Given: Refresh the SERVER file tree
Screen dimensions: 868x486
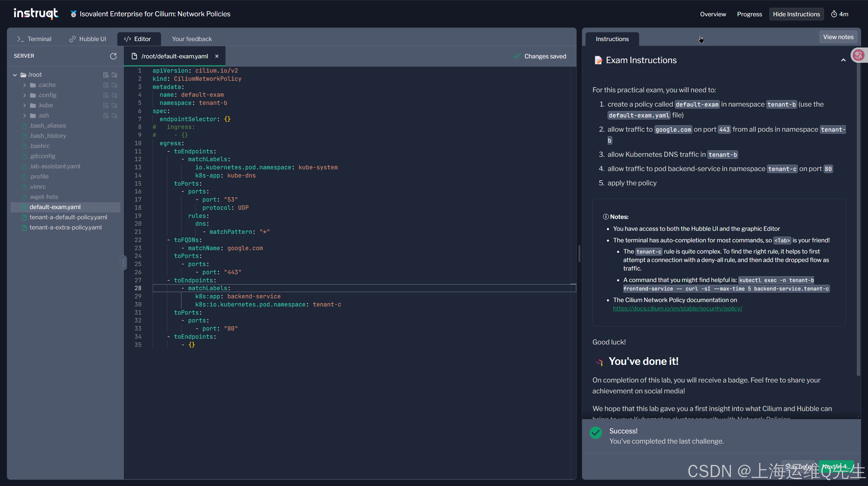Looking at the screenshot, I should tap(113, 56).
